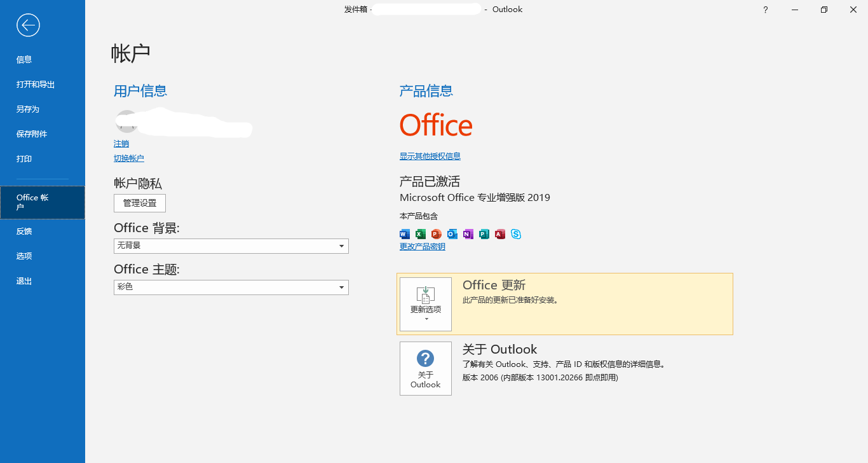This screenshot has width=868, height=463.
Task: Go back using the circled arrow
Action: [29, 25]
